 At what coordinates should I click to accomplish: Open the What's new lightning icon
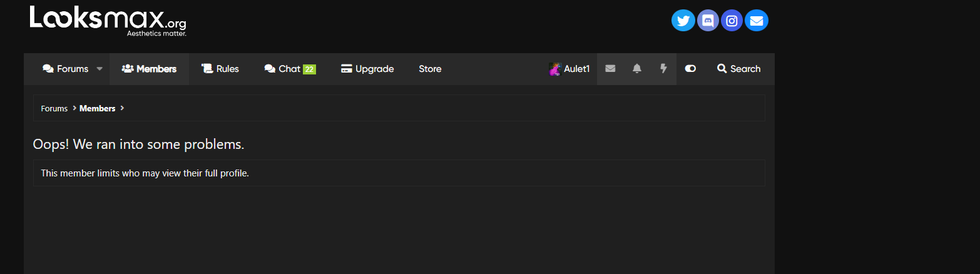click(663, 69)
